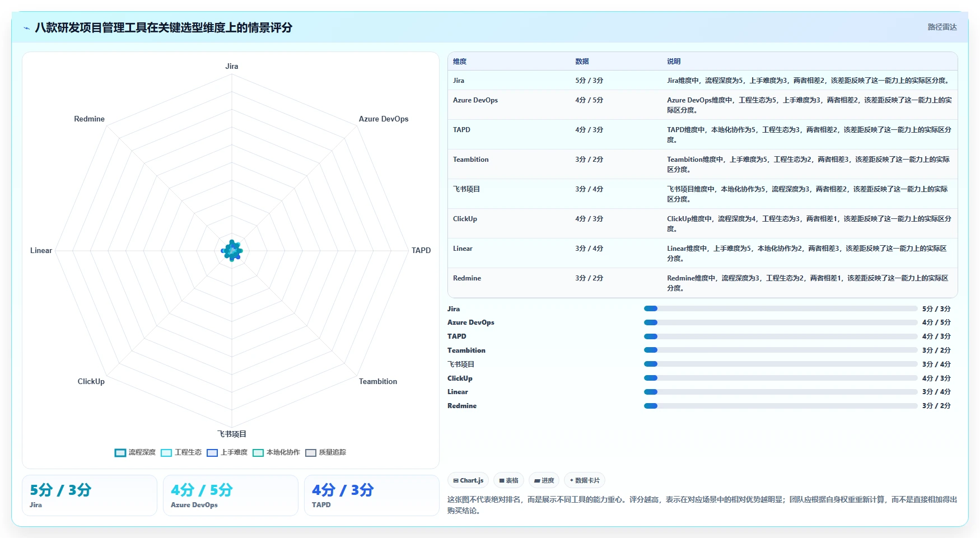Image resolution: width=980 pixels, height=538 pixels.
Task: Select the 数据卡片 chip
Action: [x=585, y=480]
